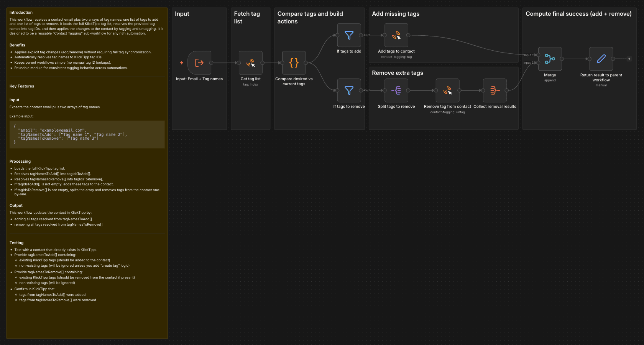Viewport: 644px width, 345px height.
Task: Click the Kept output label of If tags to add
Action: [x=367, y=35]
